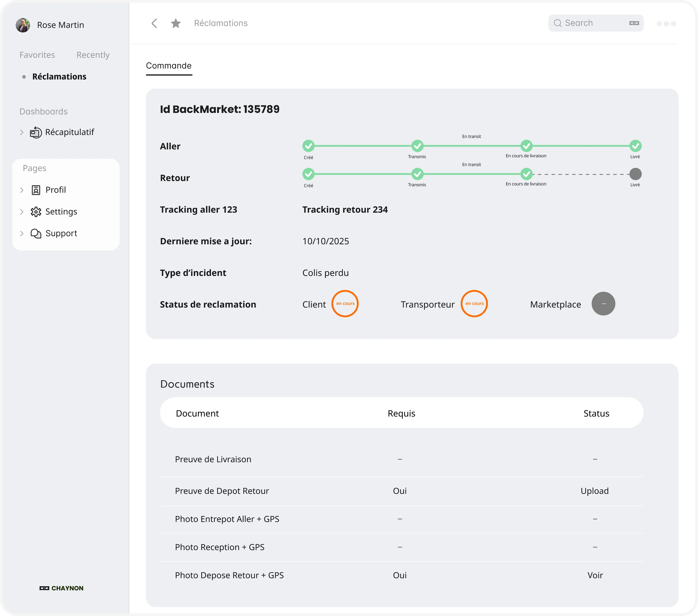Expand the Settings section

coord(22,212)
